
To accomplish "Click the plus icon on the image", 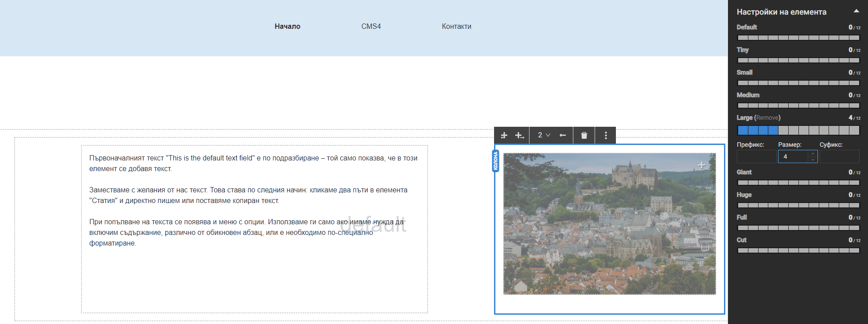I will [x=701, y=165].
